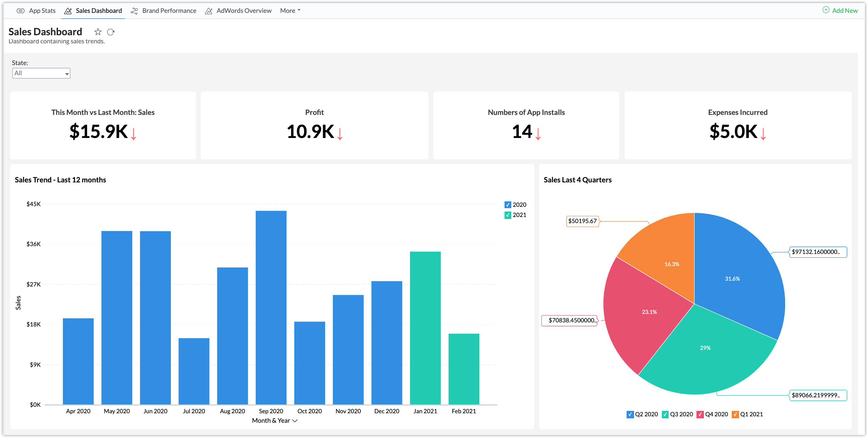Click red arrow next to Expenses Incurred
The height and width of the screenshot is (438, 868).
coord(763,134)
